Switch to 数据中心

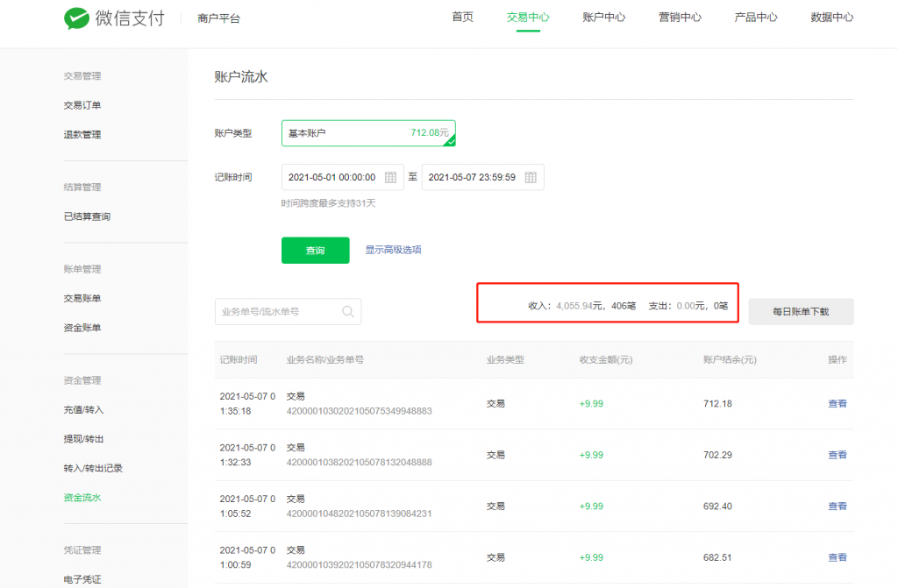coord(831,16)
